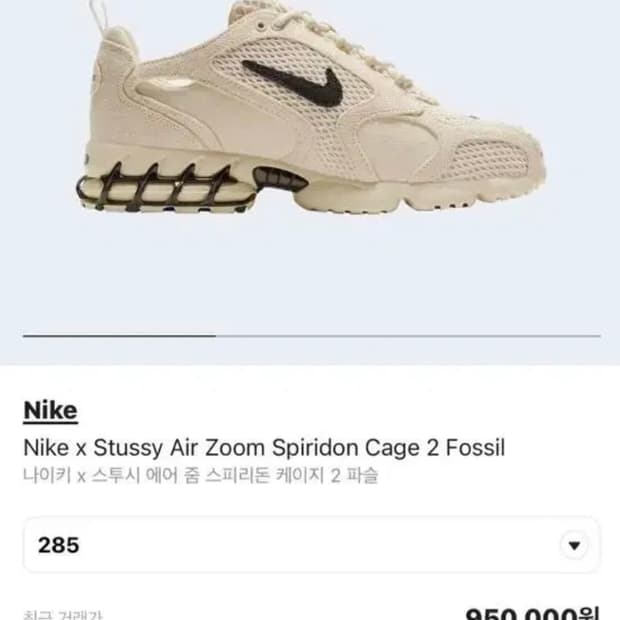
Task: Select the dark active carousel indicator segment
Action: coord(119,336)
